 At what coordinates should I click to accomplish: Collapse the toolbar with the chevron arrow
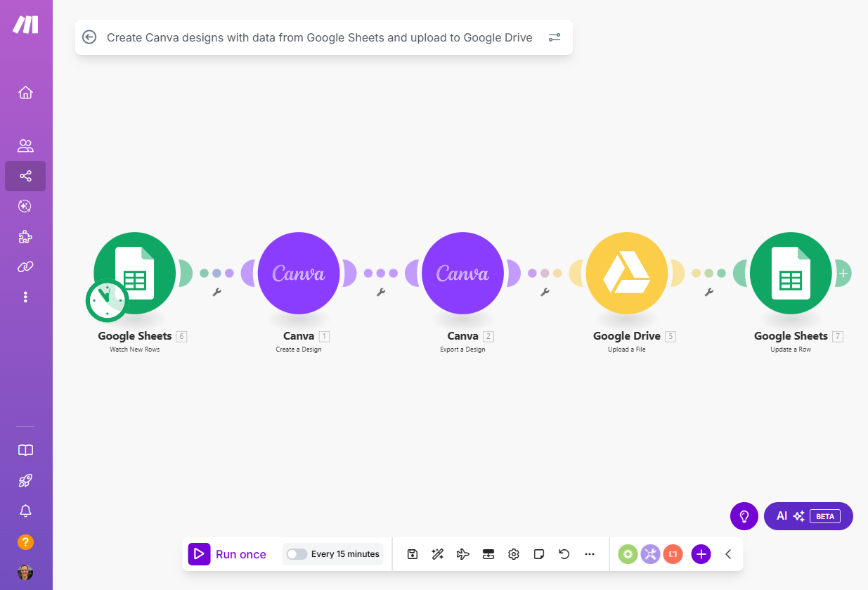click(727, 554)
